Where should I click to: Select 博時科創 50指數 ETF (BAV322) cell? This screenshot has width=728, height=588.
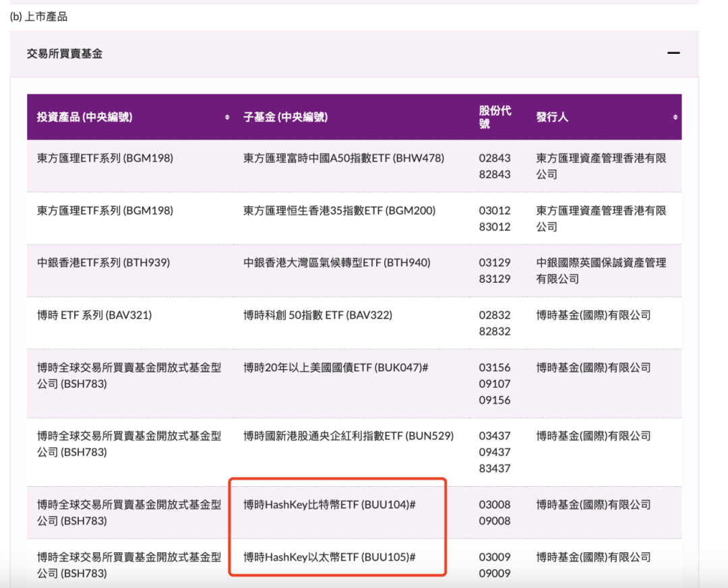317,315
